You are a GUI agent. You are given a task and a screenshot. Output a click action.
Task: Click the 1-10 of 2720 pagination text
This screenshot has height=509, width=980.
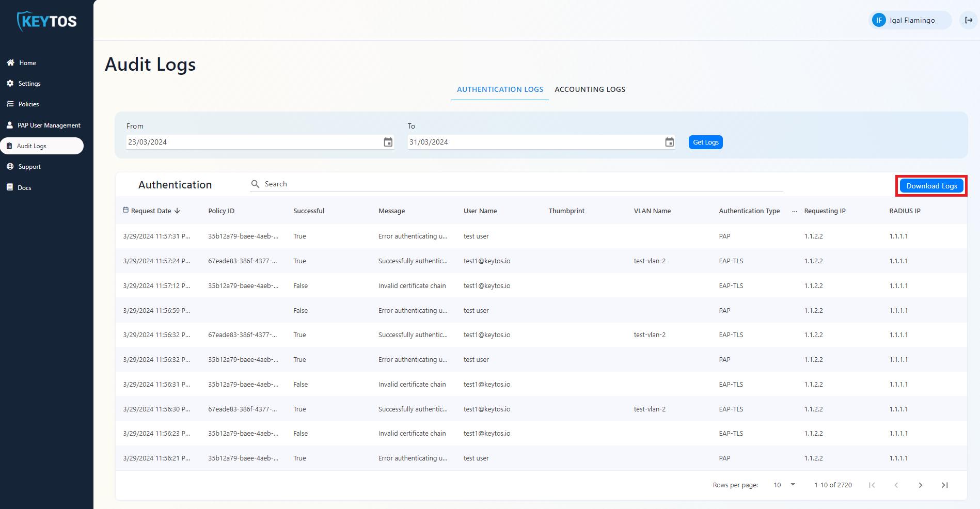[x=833, y=485]
